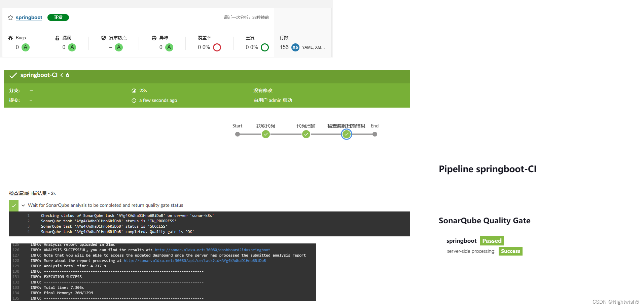This screenshot has width=644, height=308.
Task: Click the XS size badge
Action: [295, 47]
